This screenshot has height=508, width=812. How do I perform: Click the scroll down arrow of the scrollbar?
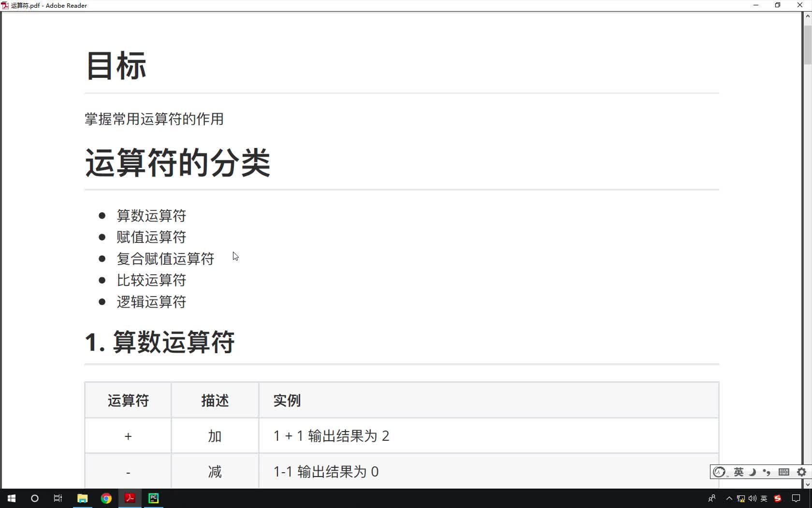(808, 484)
